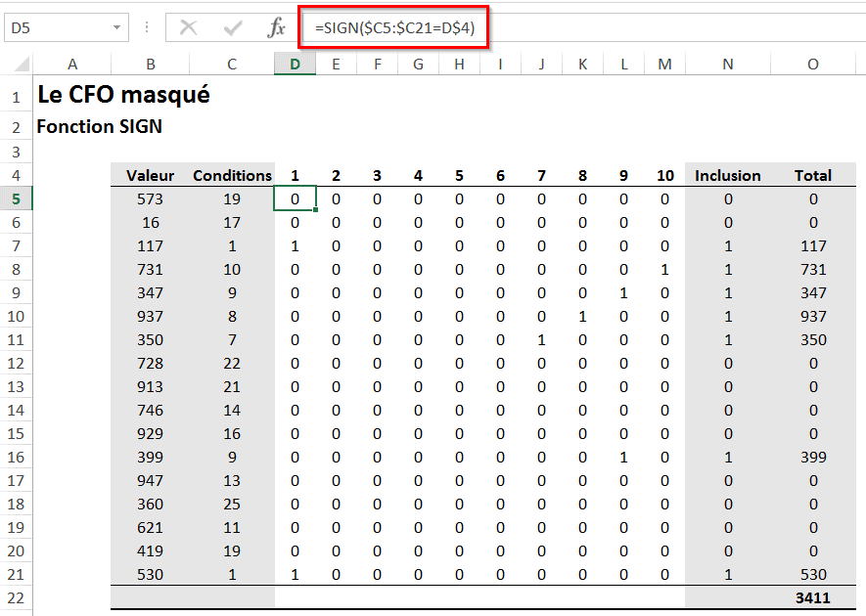Select the row 5 header

tap(16, 199)
